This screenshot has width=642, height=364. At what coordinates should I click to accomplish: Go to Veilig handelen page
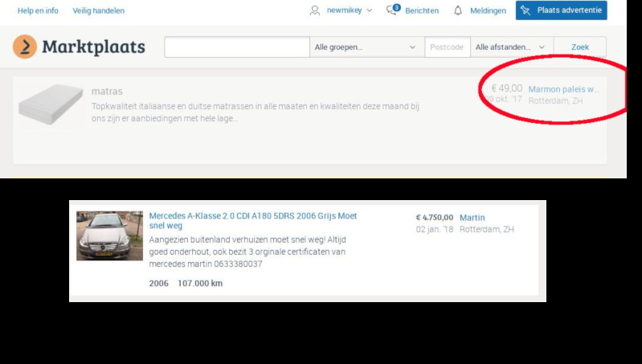click(99, 10)
